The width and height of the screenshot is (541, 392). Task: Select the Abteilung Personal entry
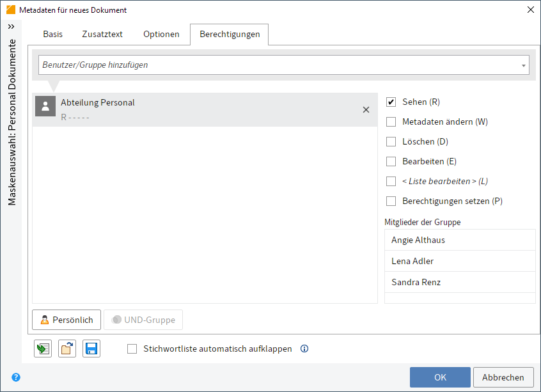pyautogui.click(x=205, y=110)
